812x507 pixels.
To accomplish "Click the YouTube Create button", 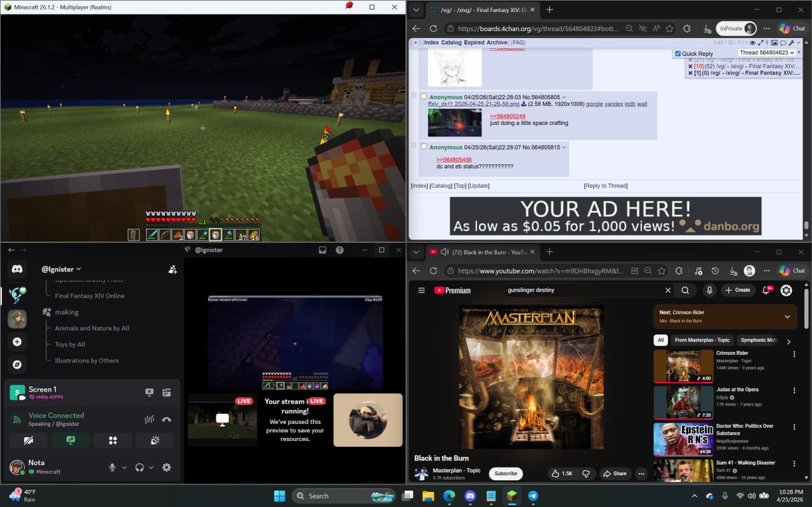I will pos(738,290).
